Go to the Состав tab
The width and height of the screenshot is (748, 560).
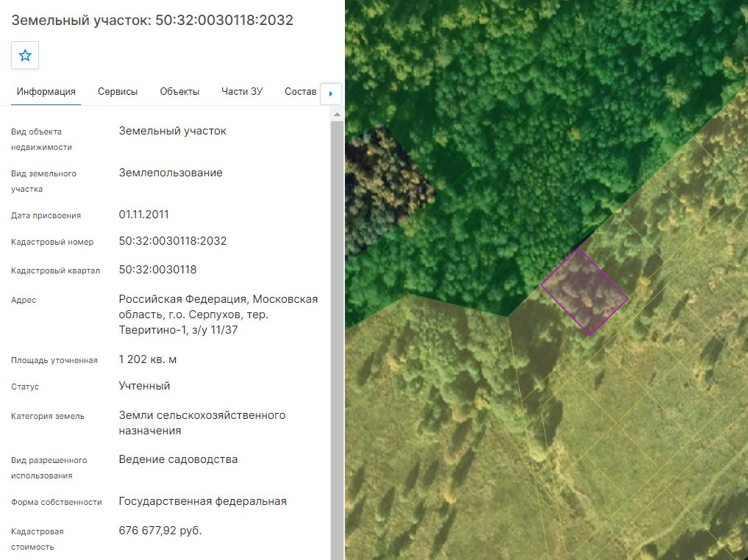click(301, 92)
